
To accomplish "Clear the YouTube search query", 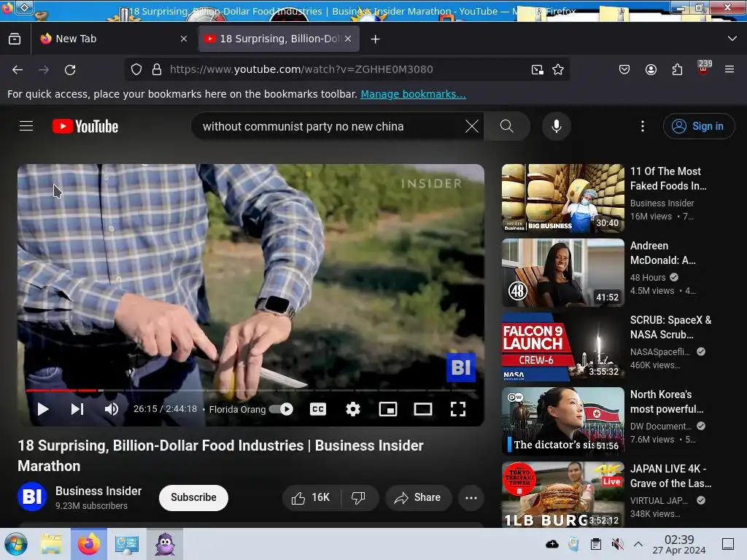I will coord(472,126).
